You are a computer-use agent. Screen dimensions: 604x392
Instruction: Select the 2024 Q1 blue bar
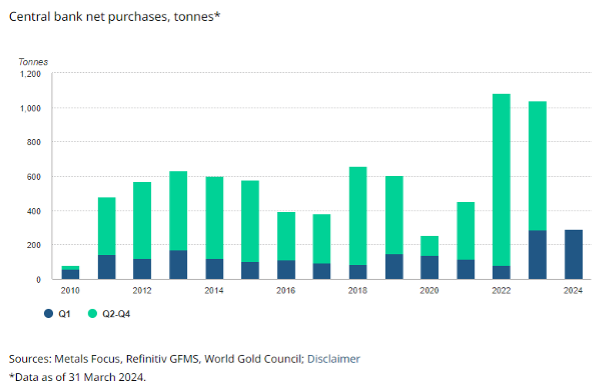[x=573, y=255]
